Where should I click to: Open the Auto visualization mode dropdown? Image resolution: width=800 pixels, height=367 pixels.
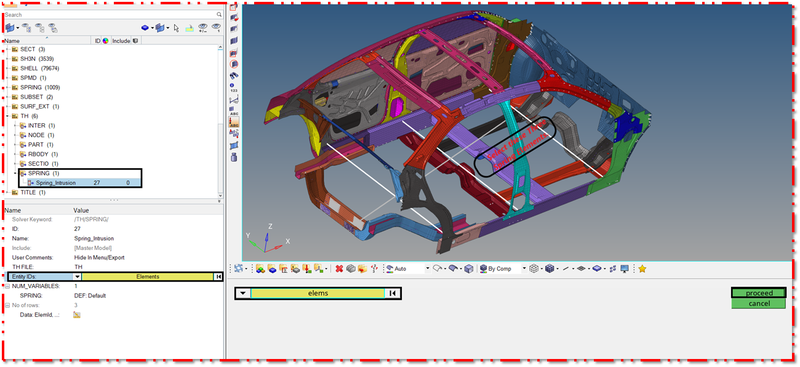pos(428,268)
